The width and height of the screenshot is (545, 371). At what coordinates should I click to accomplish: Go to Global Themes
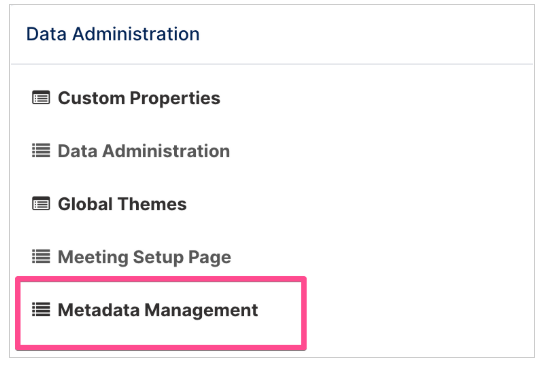point(122,204)
